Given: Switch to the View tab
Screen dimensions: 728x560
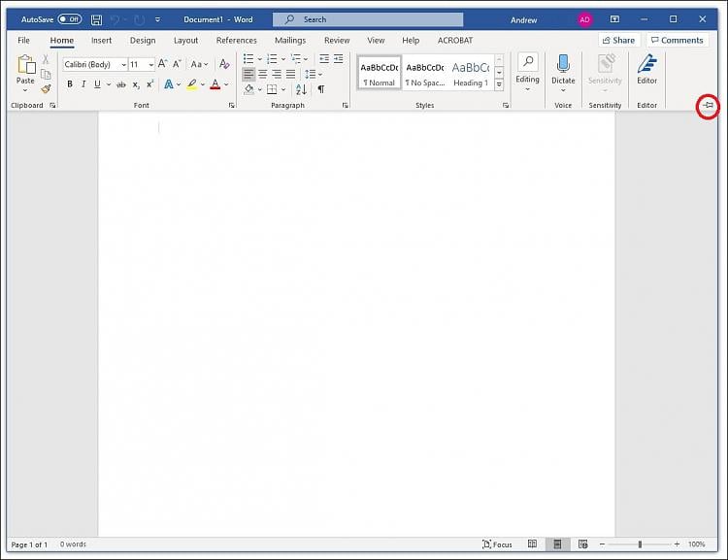Looking at the screenshot, I should tap(376, 41).
